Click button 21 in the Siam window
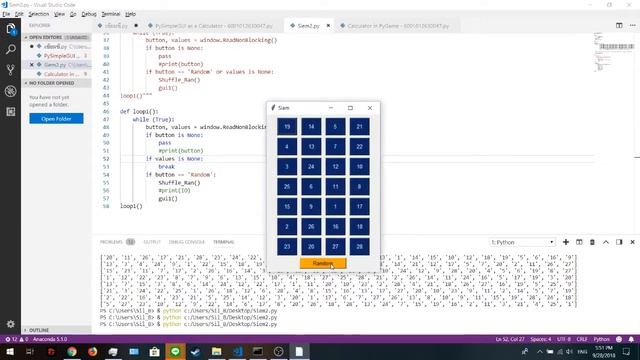The height and width of the screenshot is (360, 640). click(359, 127)
